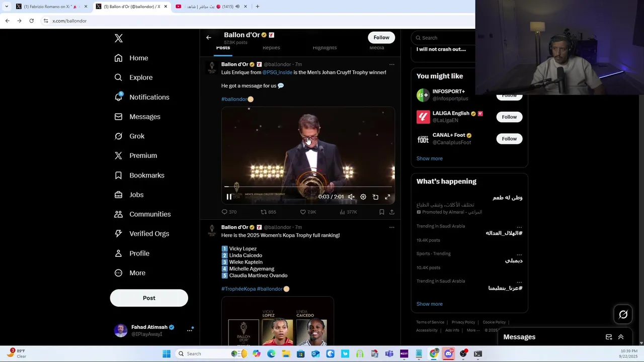Open Jobs in sidebar
Viewport: 644px width, 362px height.
tap(129, 195)
